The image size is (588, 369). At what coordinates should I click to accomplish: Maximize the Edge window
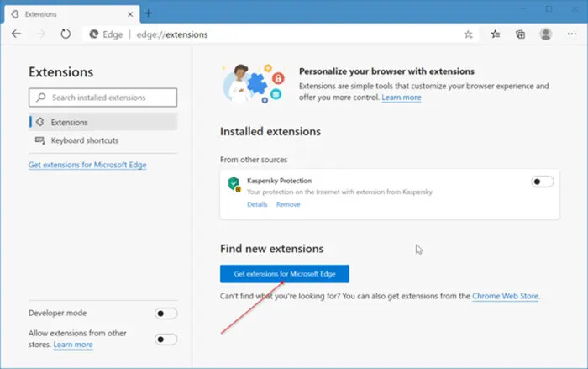(x=549, y=9)
